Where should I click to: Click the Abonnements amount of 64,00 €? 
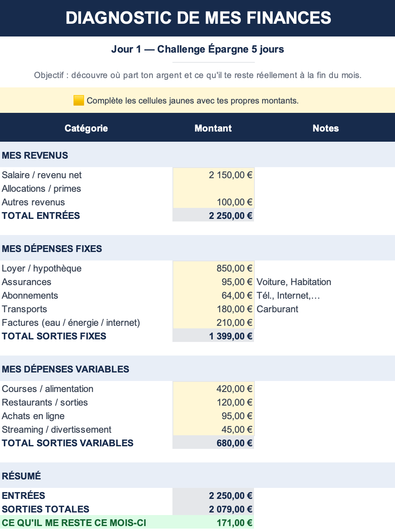[213, 295]
